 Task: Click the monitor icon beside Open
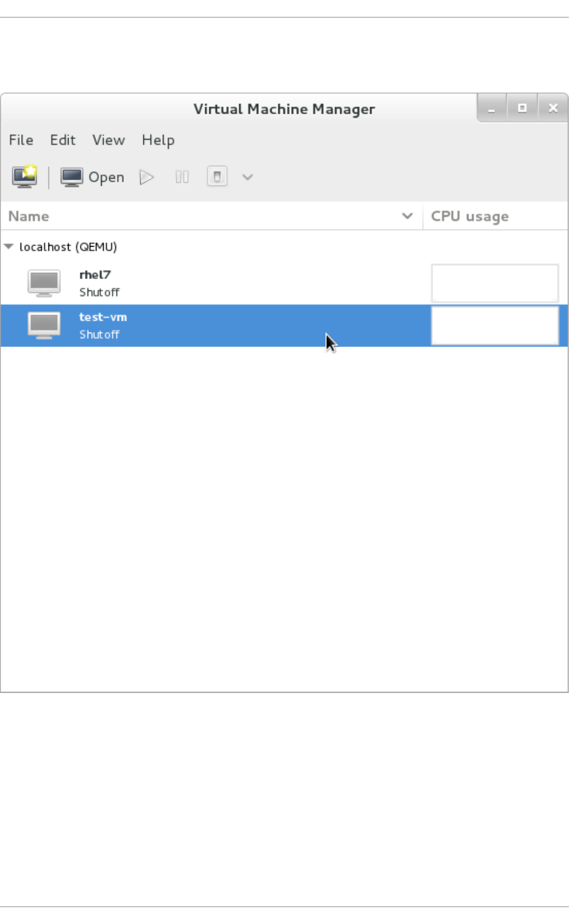[71, 177]
